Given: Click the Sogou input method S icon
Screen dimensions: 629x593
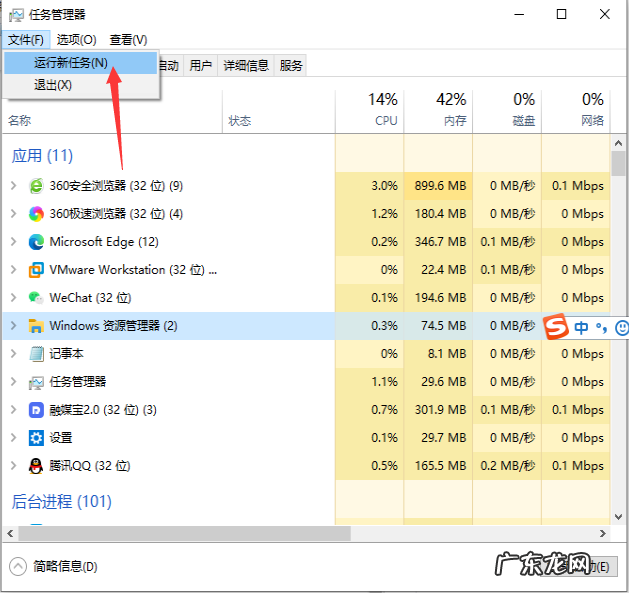Looking at the screenshot, I should point(556,327).
